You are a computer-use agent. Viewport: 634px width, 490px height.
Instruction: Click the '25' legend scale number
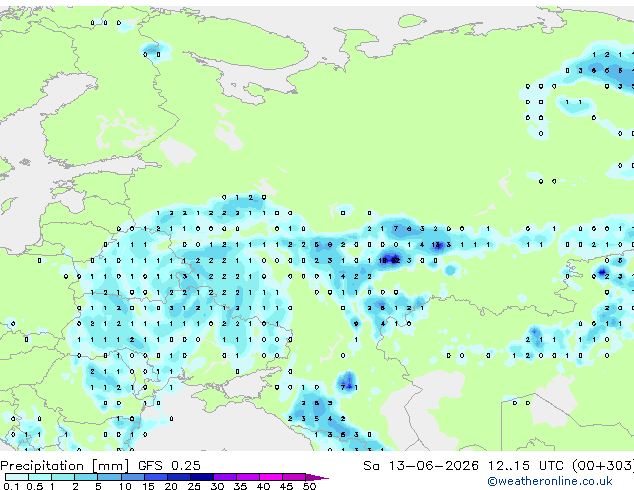(x=194, y=486)
